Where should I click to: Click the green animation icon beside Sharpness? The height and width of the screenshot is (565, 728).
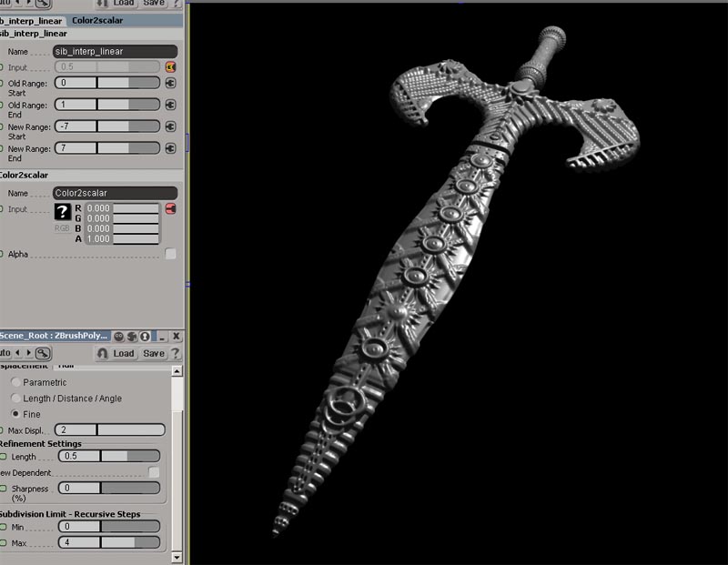point(4,489)
